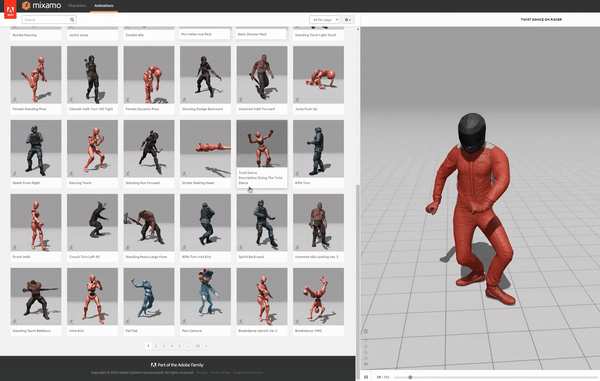Open the Privacy footer link

202,373
